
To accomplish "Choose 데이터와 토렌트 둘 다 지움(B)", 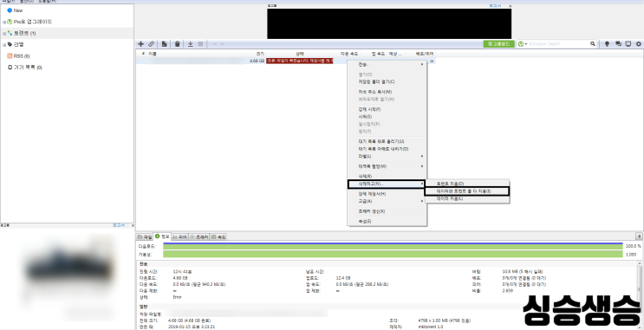I will coord(467,191).
